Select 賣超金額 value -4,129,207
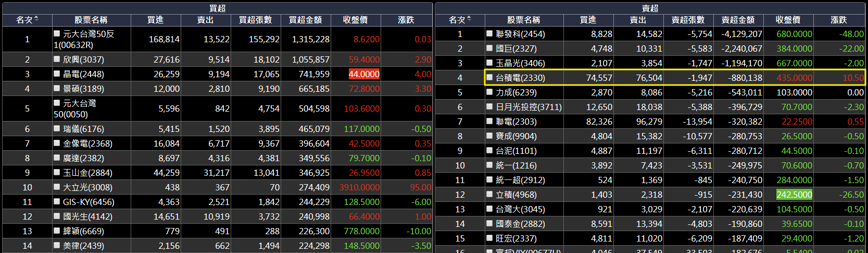 point(742,34)
